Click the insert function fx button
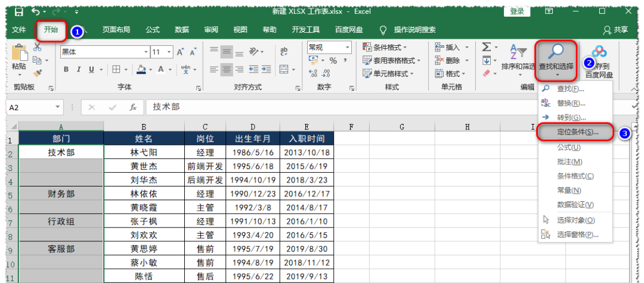Viewport: 644px width, 283px height. [x=133, y=107]
